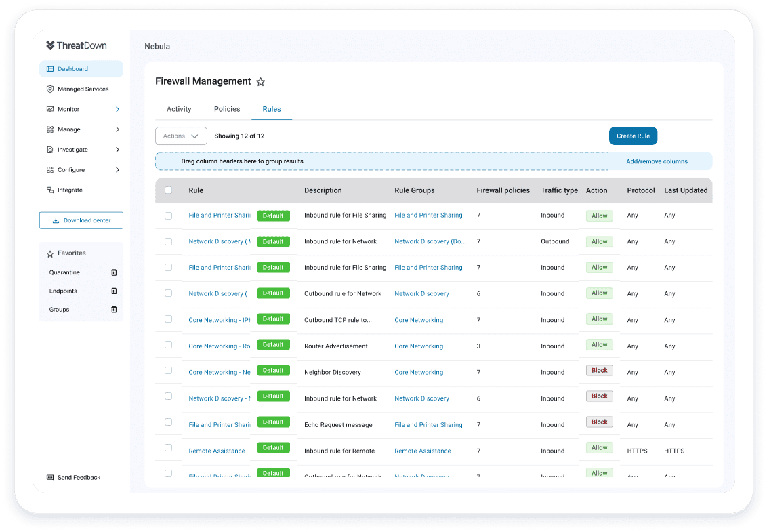Screen dimensions: 767x532
Task: Switch to the Policies tab
Action: [227, 109]
